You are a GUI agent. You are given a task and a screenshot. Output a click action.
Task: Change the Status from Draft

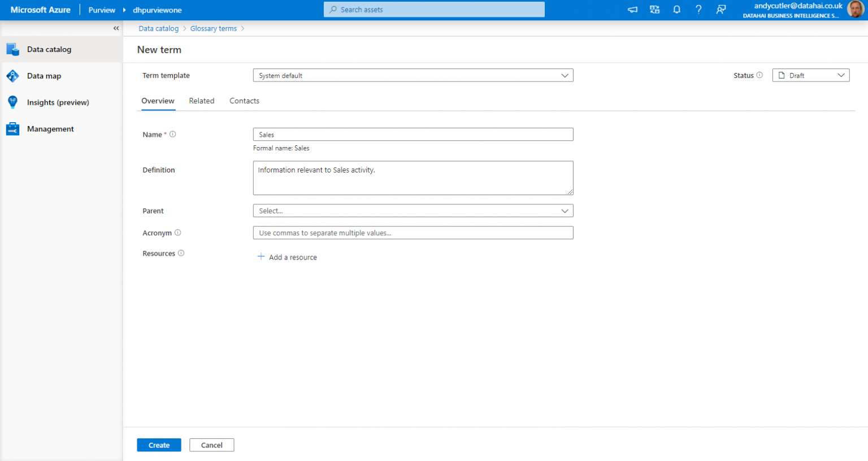[x=810, y=75]
